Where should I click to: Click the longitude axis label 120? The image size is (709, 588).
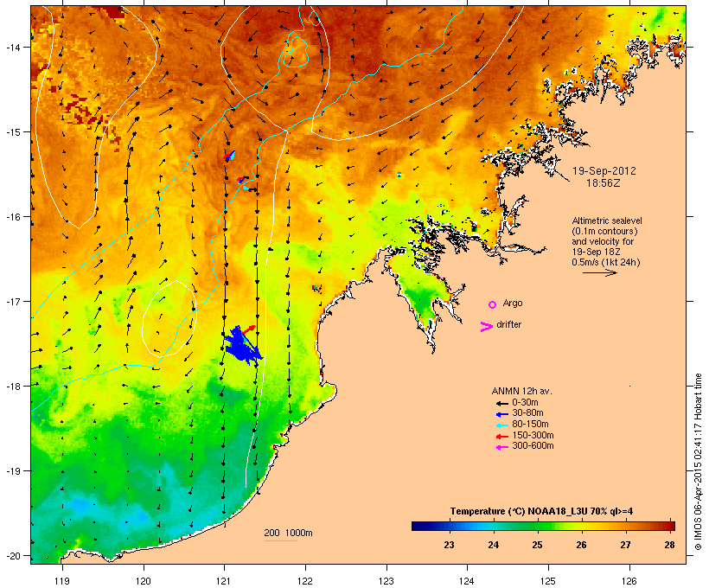pyautogui.click(x=144, y=581)
